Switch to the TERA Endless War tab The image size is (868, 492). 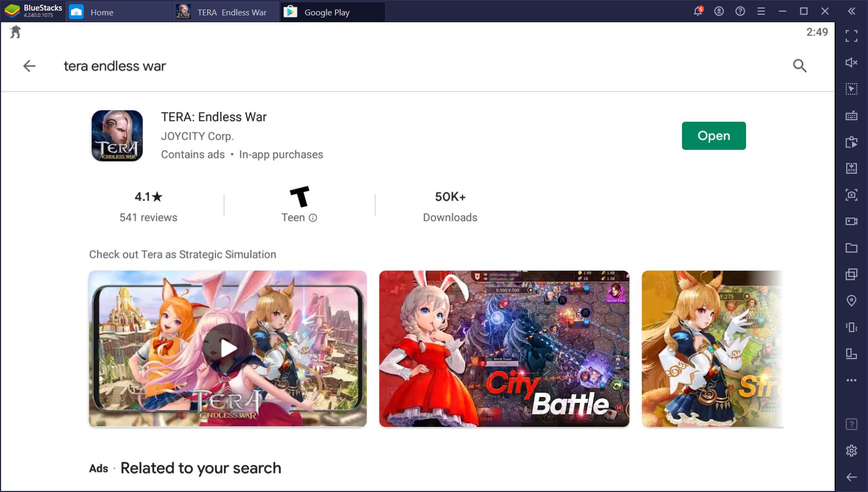[226, 12]
